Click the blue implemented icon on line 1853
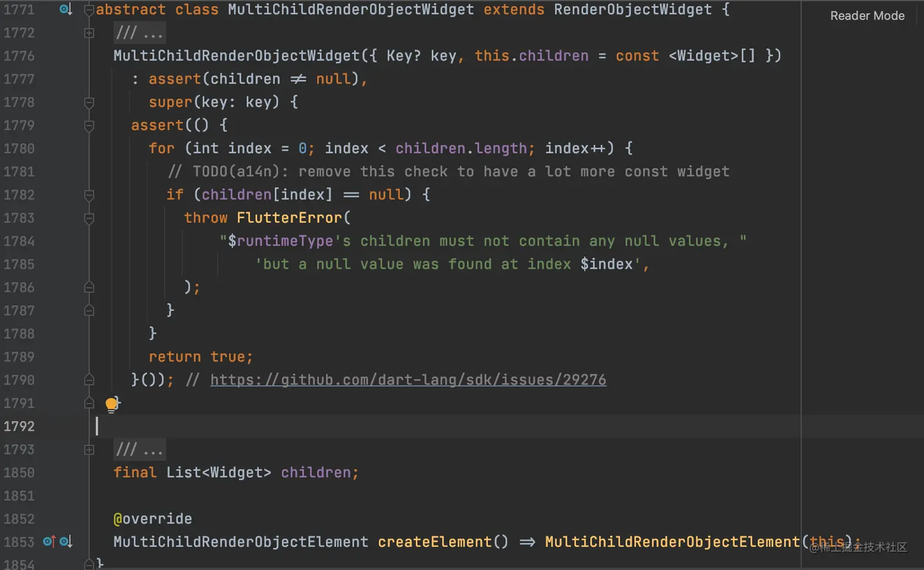 (66, 542)
